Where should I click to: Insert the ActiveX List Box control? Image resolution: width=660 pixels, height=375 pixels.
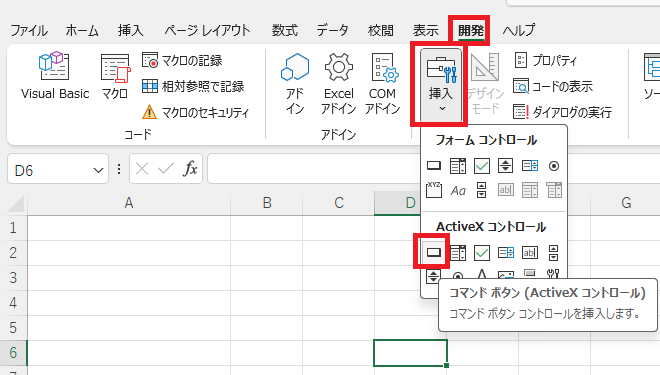tap(506, 253)
